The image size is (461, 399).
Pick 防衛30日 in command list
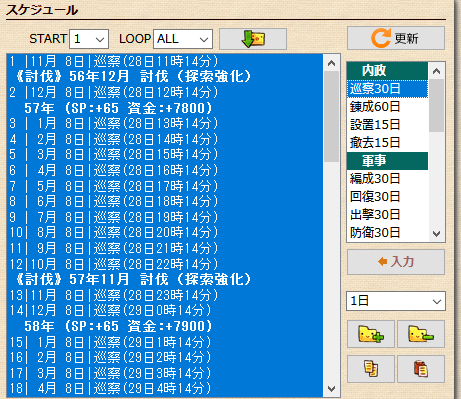click(x=387, y=233)
